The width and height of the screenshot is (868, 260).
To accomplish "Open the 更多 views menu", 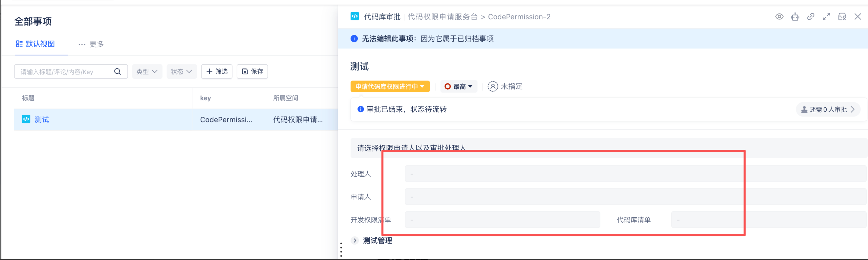I will (x=91, y=44).
